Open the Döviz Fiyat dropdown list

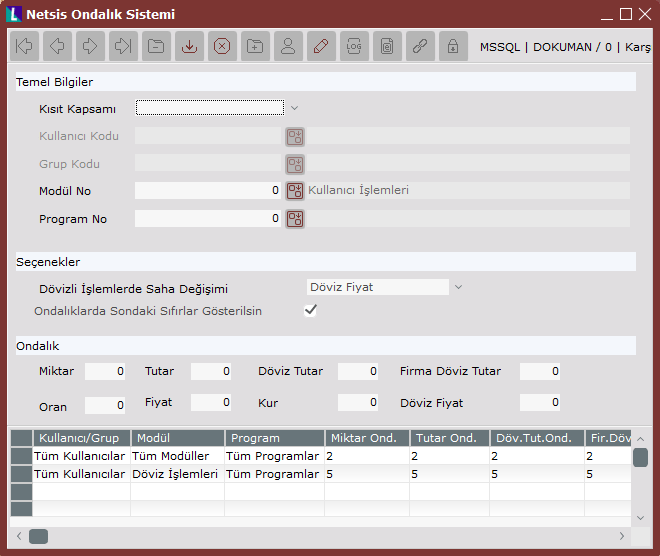click(459, 287)
